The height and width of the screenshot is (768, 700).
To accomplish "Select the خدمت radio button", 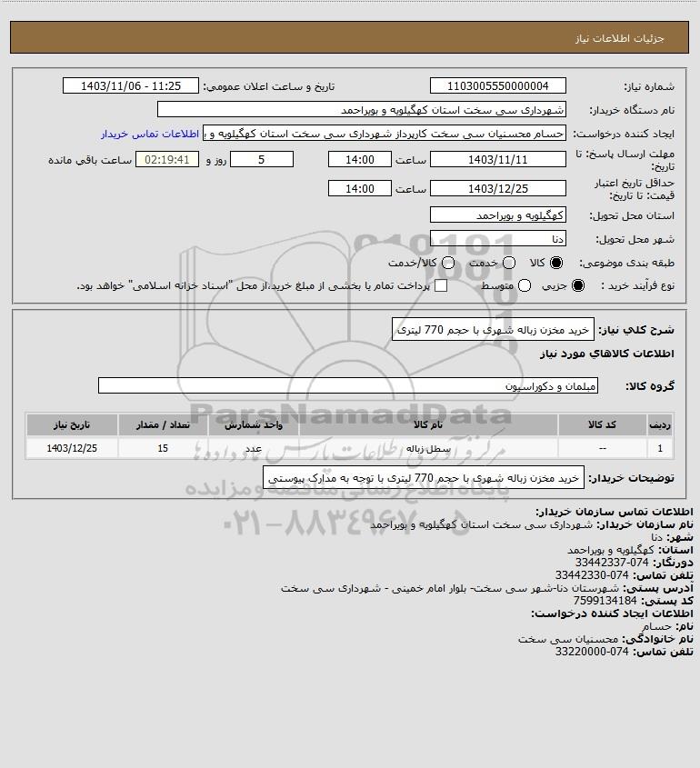I will (x=509, y=263).
